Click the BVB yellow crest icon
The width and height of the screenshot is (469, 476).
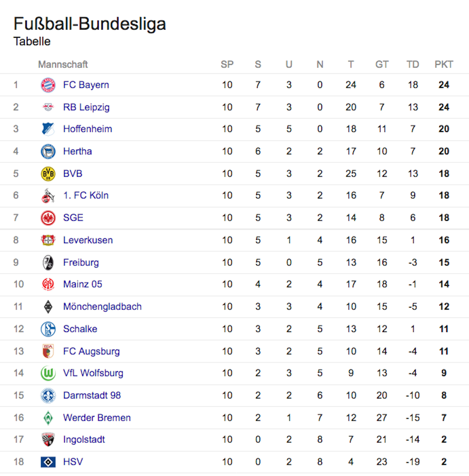(x=48, y=174)
